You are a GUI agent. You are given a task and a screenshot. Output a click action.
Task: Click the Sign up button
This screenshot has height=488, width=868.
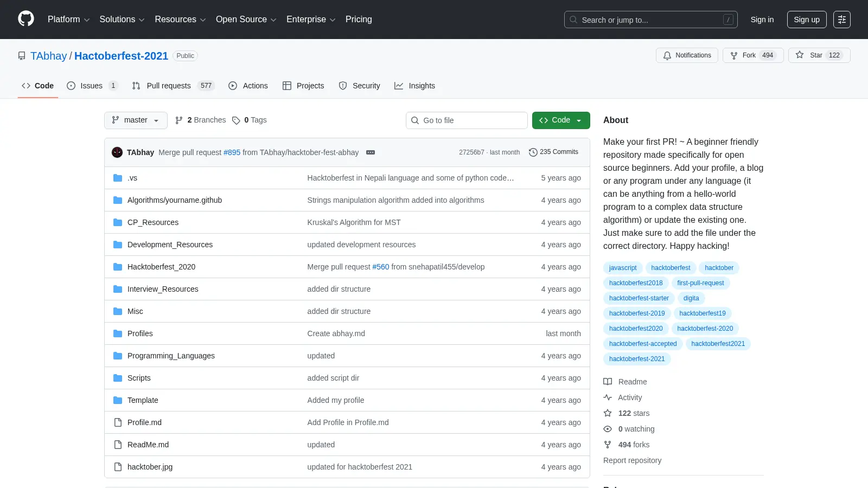(x=807, y=20)
